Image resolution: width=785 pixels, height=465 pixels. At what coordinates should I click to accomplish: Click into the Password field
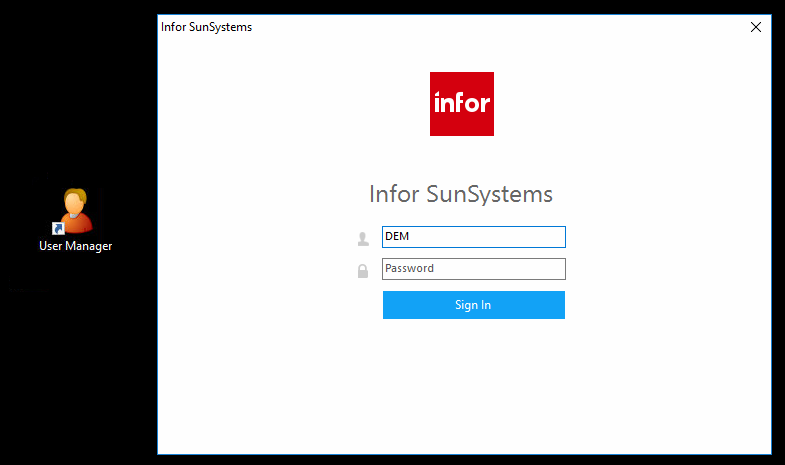474,269
